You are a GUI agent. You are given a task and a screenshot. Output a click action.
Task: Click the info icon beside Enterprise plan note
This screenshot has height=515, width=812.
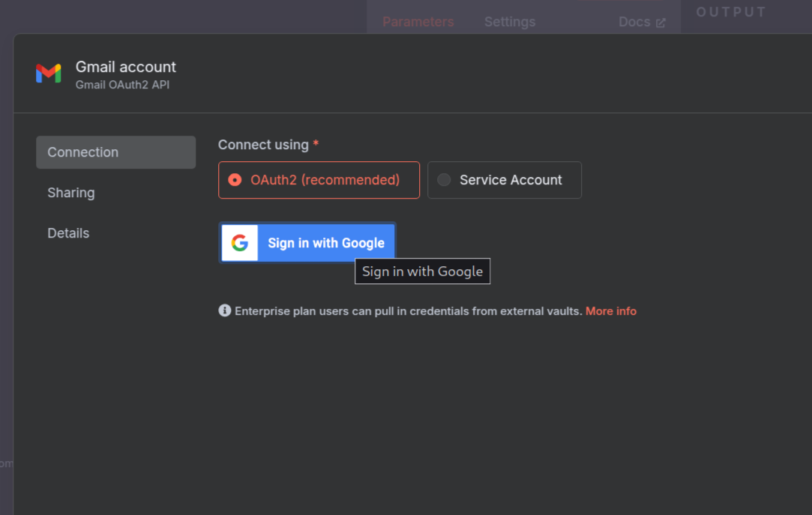pyautogui.click(x=224, y=310)
